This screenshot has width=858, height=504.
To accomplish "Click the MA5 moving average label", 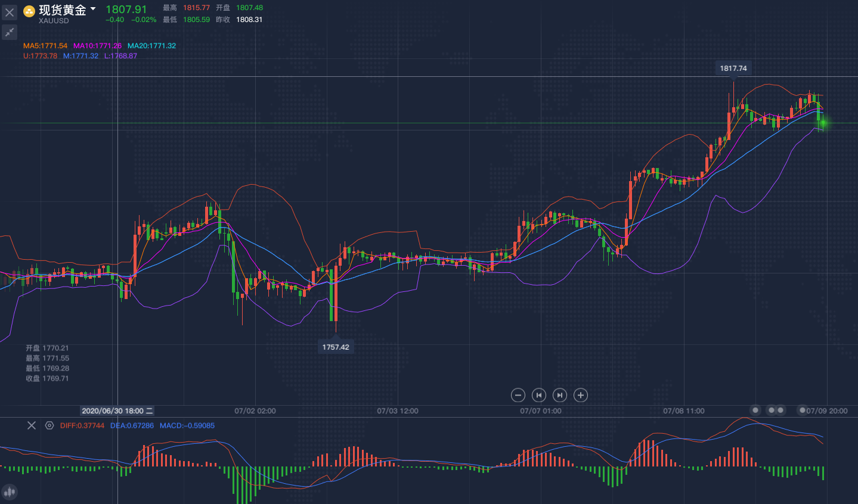I will pyautogui.click(x=45, y=46).
